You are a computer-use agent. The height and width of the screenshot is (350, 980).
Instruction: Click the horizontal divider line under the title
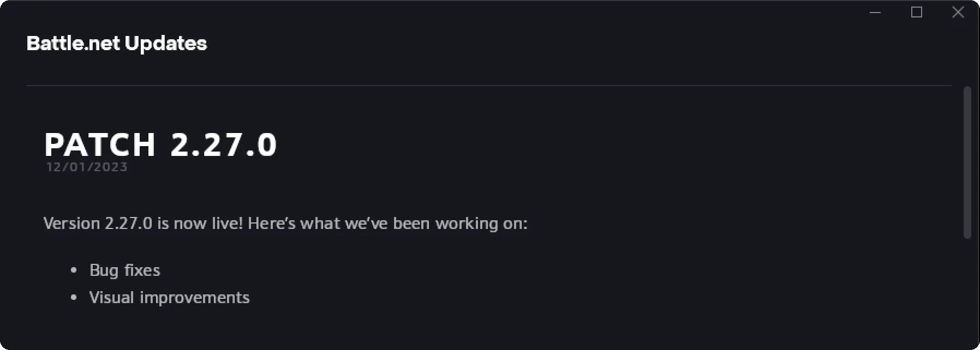click(488, 86)
